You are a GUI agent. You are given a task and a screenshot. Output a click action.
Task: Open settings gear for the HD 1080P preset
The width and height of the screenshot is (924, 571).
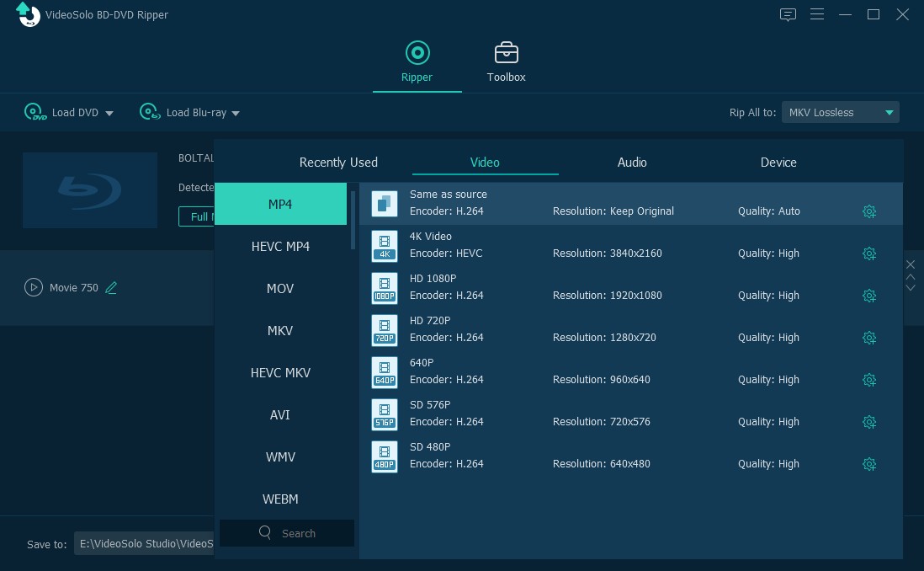869,296
